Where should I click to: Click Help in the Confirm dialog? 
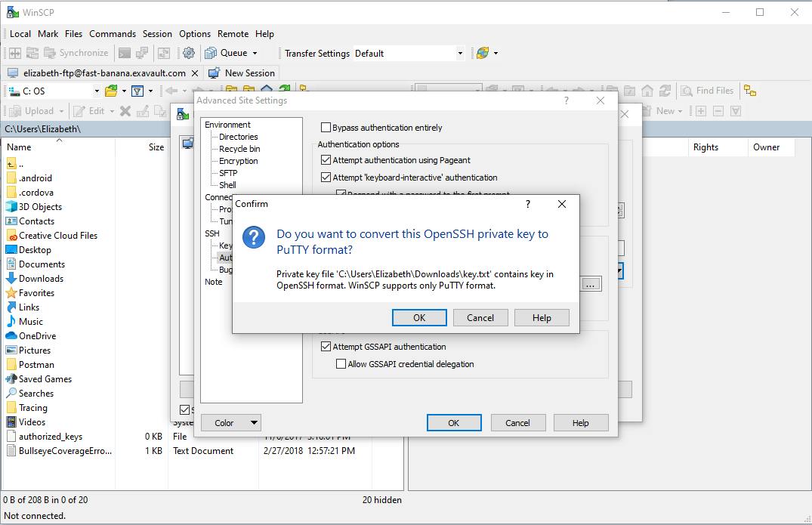[542, 317]
